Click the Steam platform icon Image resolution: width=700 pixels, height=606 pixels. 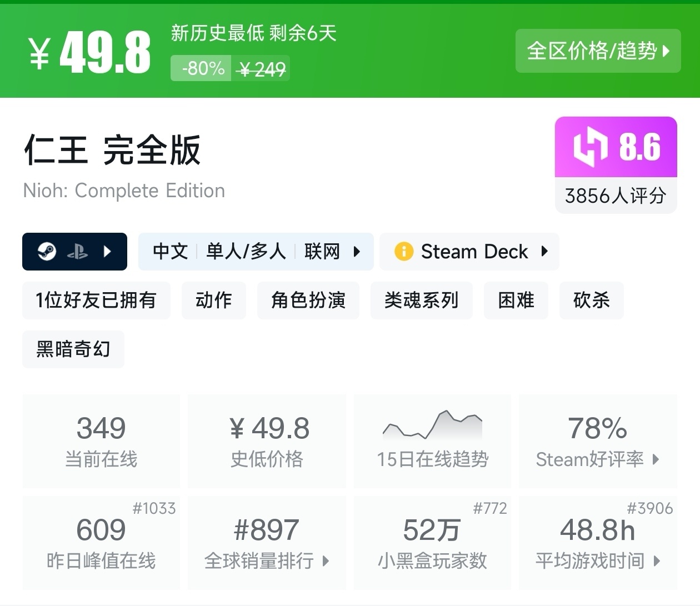coord(47,252)
